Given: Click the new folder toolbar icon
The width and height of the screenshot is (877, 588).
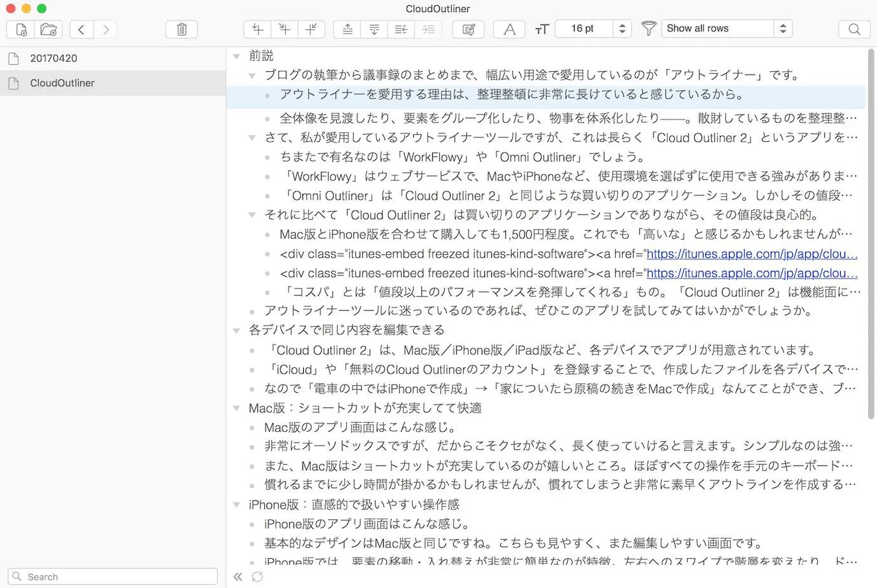Looking at the screenshot, I should pos(48,29).
